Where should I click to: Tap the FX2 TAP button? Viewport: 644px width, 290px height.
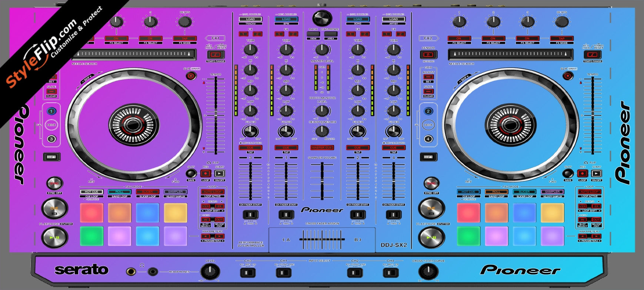coord(561,39)
